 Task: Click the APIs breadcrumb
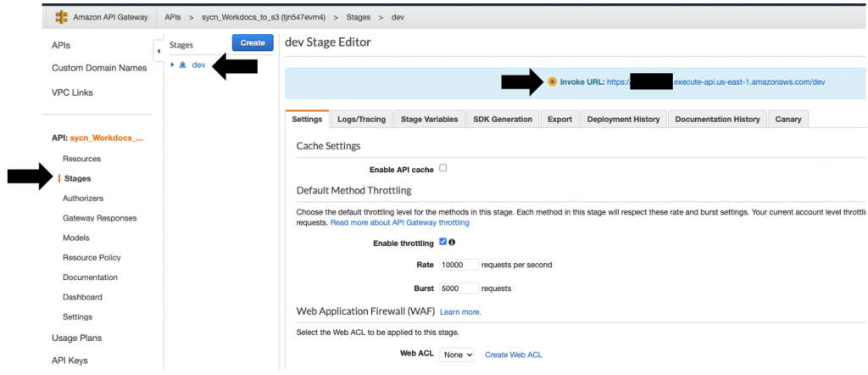tap(172, 17)
